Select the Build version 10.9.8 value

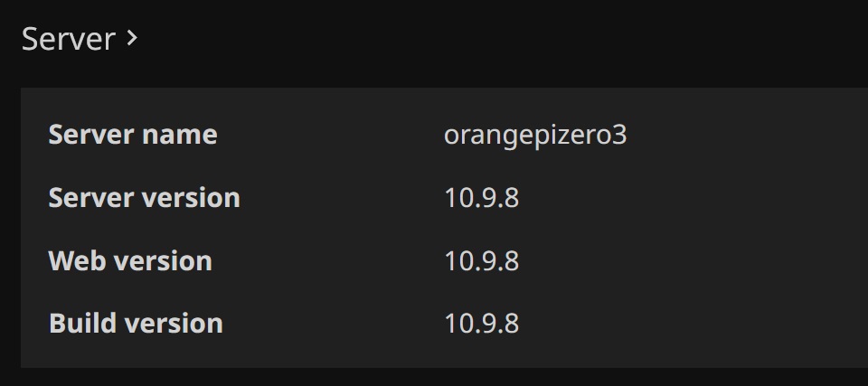click(482, 323)
